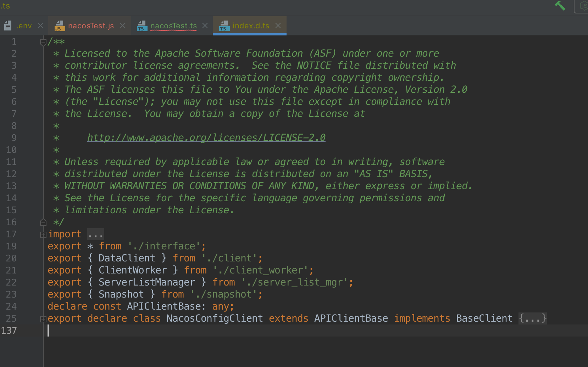
Task: Close the nacosTest.js tab
Action: [123, 26]
